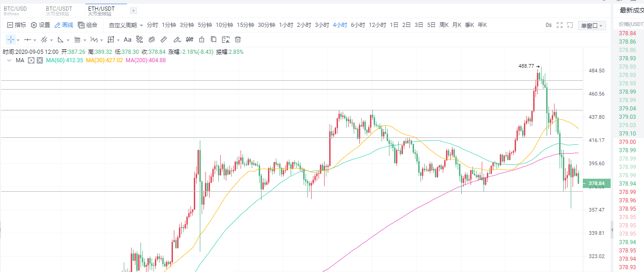Click the pencil brush drawing tool
Screen dimensions: 644x272
pyautogui.click(x=177, y=39)
